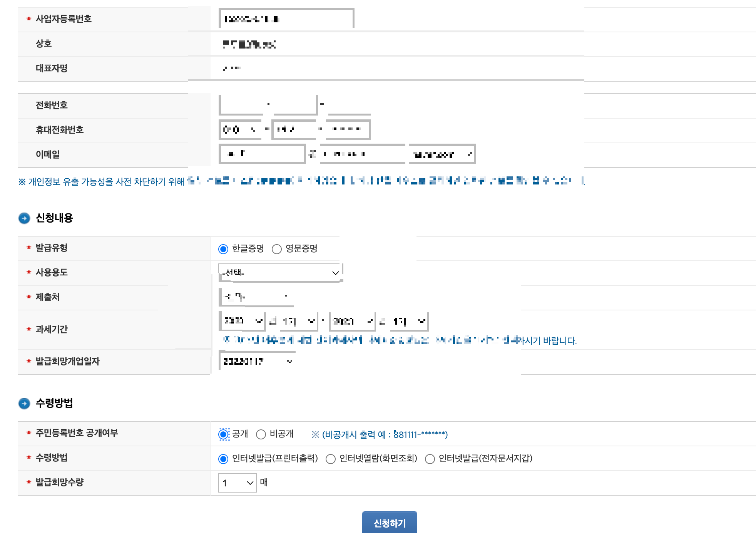Select the 영문증명 radio option
This screenshot has width=756, height=533.
277,249
